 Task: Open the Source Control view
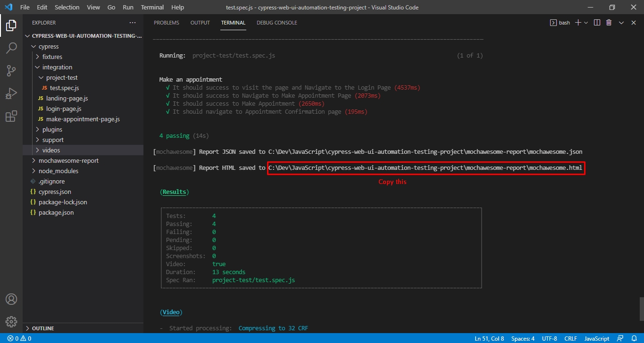coord(11,70)
